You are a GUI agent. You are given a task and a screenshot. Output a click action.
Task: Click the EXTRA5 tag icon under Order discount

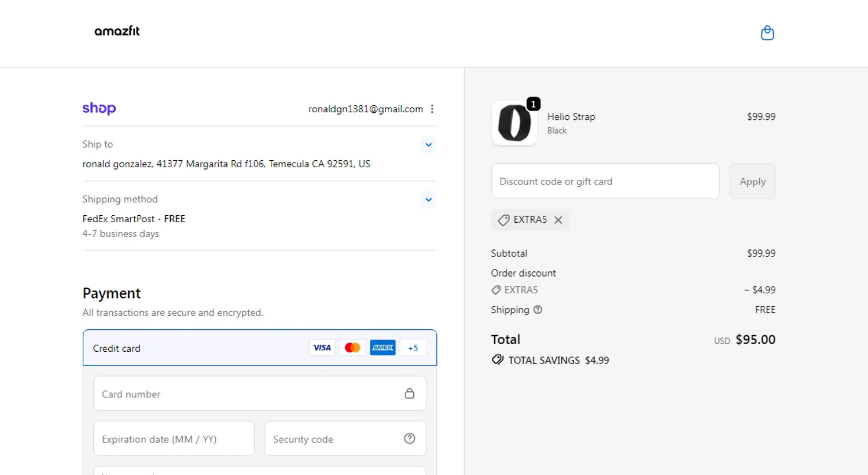(x=496, y=290)
